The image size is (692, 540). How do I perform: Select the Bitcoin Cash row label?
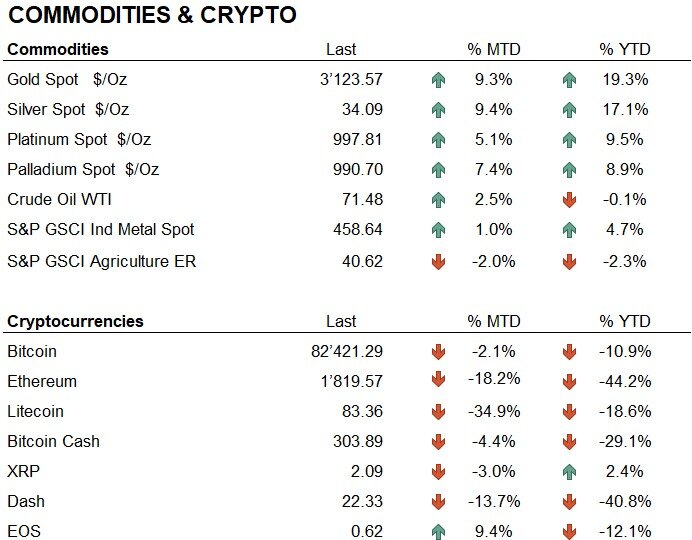[x=53, y=441]
